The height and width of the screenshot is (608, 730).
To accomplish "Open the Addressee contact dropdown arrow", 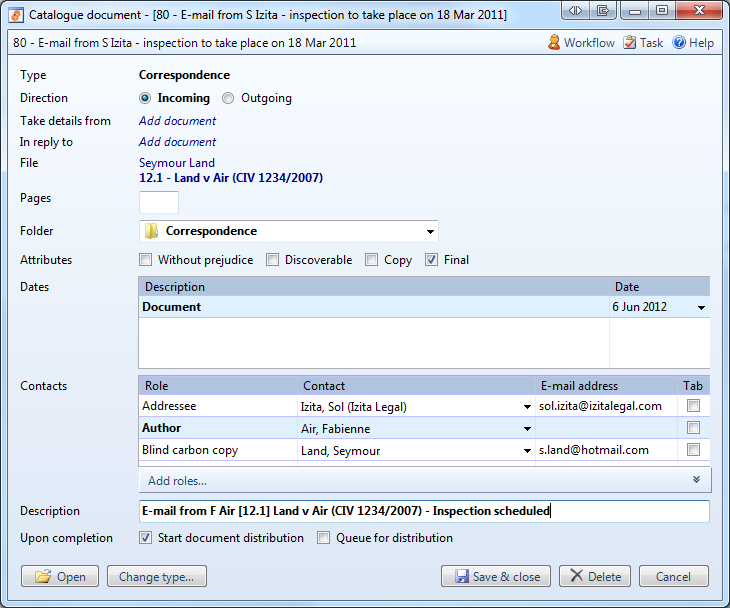I will tap(527, 407).
